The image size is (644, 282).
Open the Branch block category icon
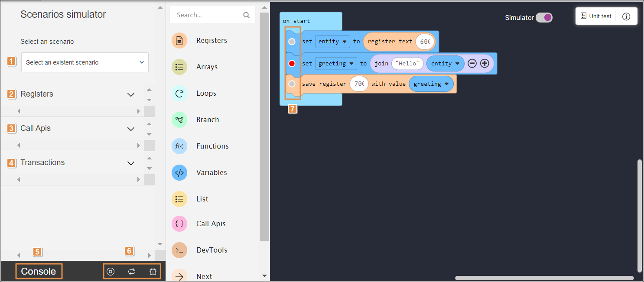click(179, 120)
